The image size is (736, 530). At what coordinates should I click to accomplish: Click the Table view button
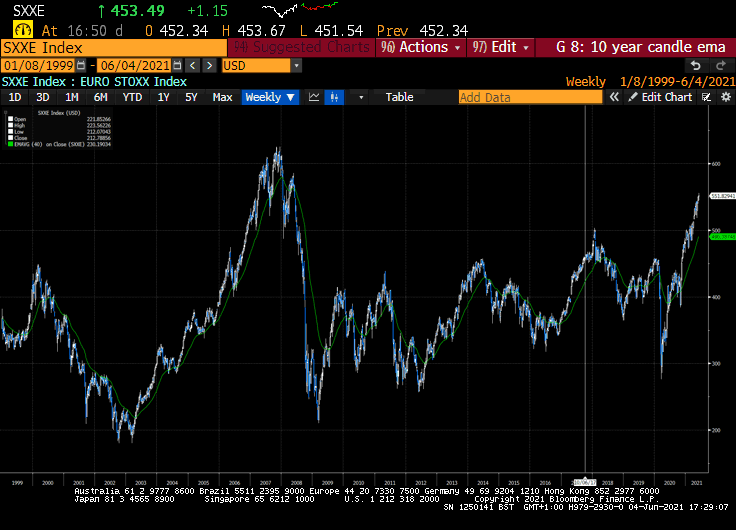399,97
